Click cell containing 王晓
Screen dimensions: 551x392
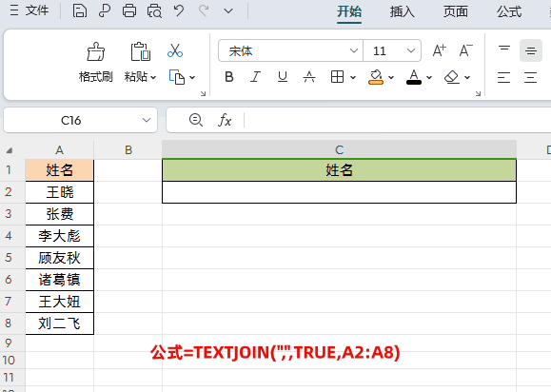[59, 192]
